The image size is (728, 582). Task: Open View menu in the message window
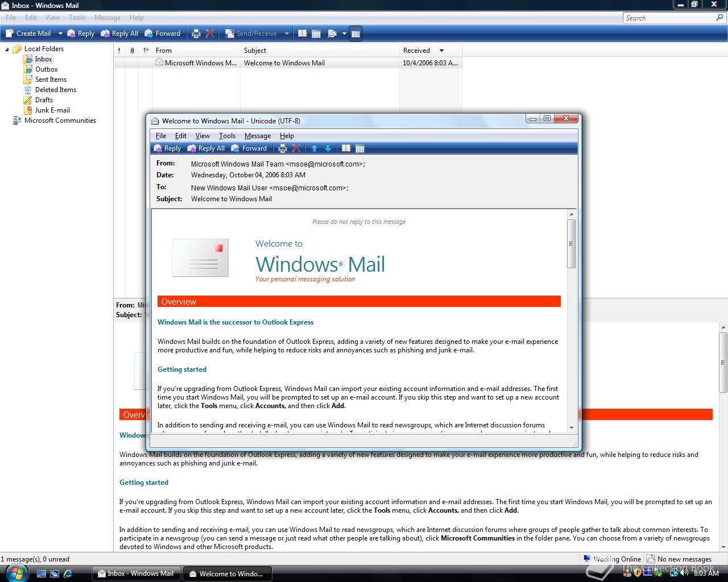[x=202, y=136]
